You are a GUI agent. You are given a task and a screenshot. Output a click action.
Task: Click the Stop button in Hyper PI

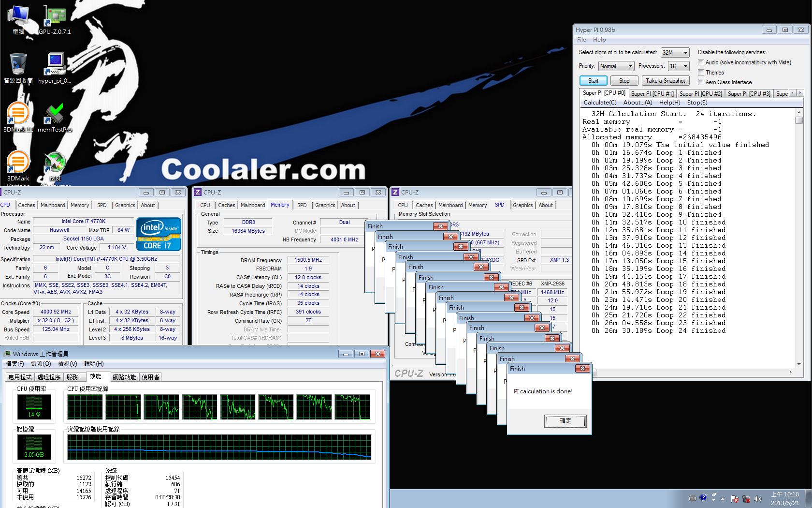pyautogui.click(x=624, y=81)
